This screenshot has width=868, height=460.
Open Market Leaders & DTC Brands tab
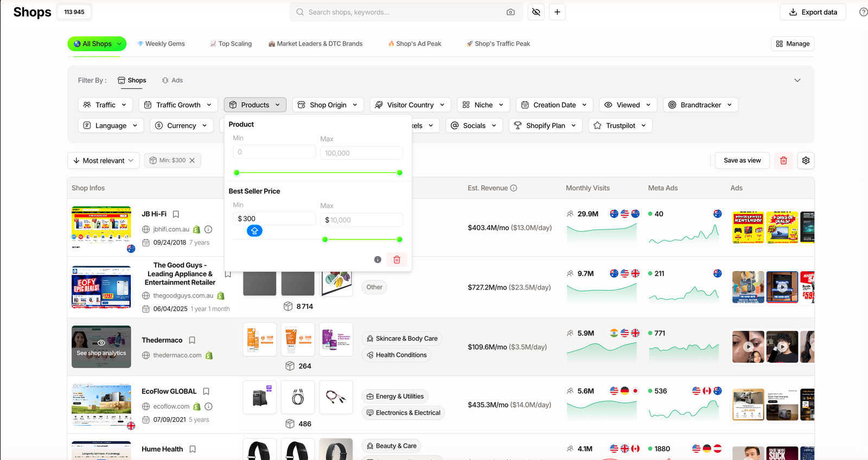[315, 43]
